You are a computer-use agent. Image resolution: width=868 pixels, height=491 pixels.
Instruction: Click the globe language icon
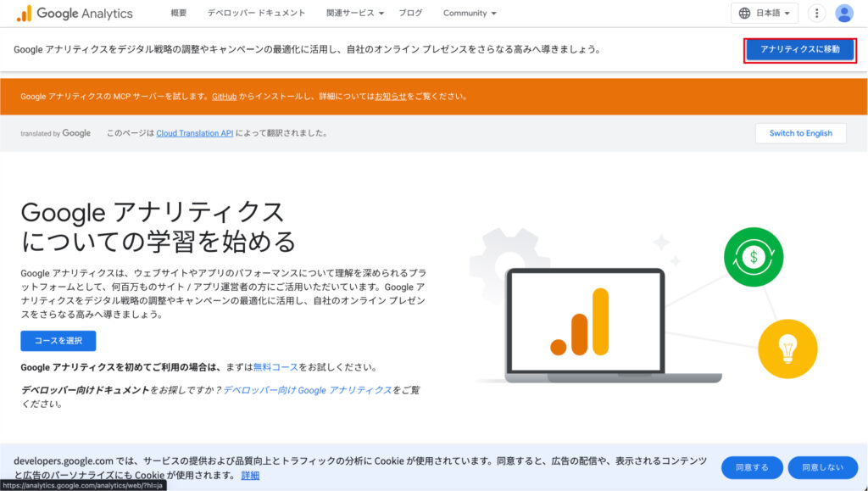point(745,14)
